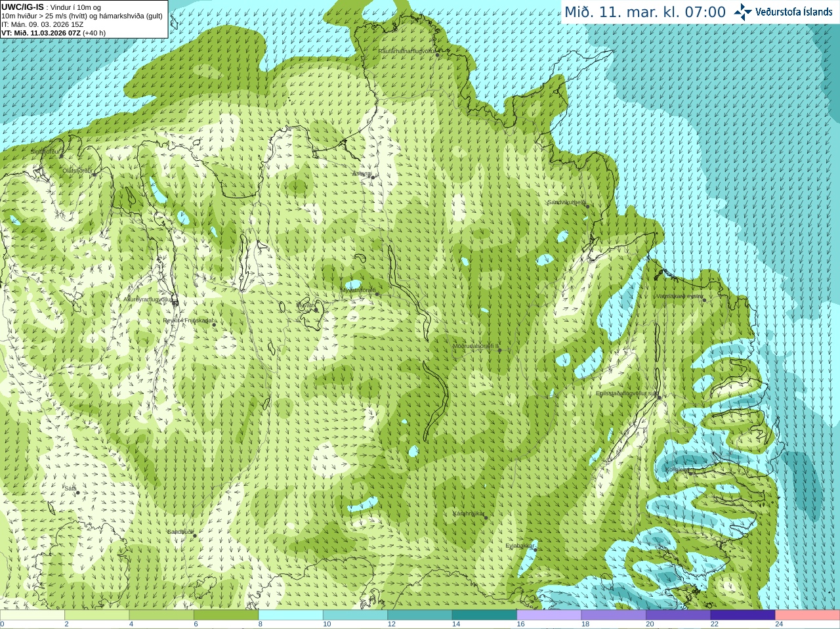Select the Ásbyrgi station marker
The image size is (840, 629).
tap(373, 177)
